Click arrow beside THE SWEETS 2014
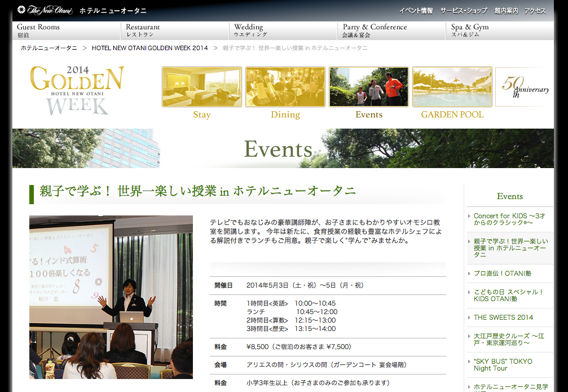This screenshot has height=392, width=568. [469, 318]
